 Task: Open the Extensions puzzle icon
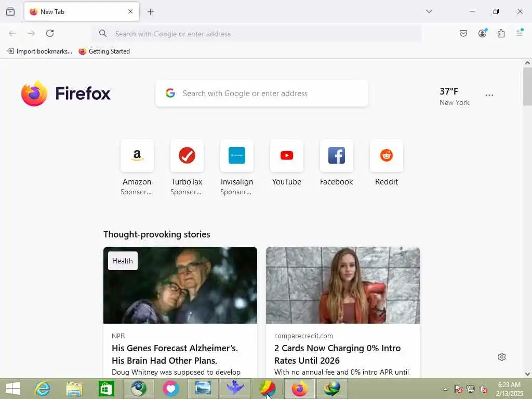tap(501, 33)
